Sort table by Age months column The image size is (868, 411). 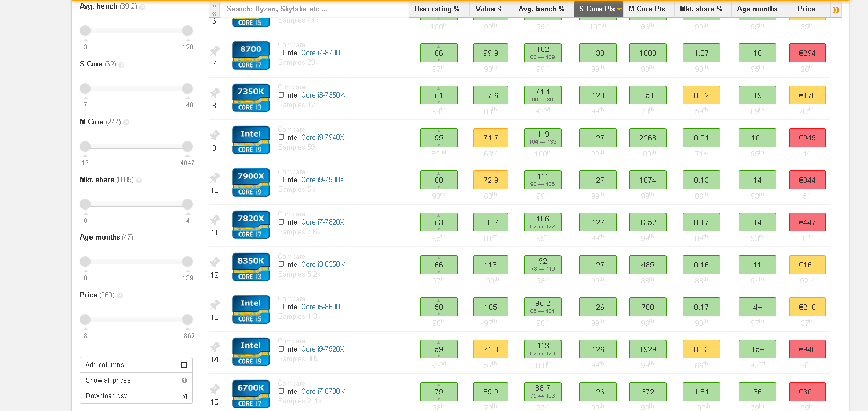[757, 9]
